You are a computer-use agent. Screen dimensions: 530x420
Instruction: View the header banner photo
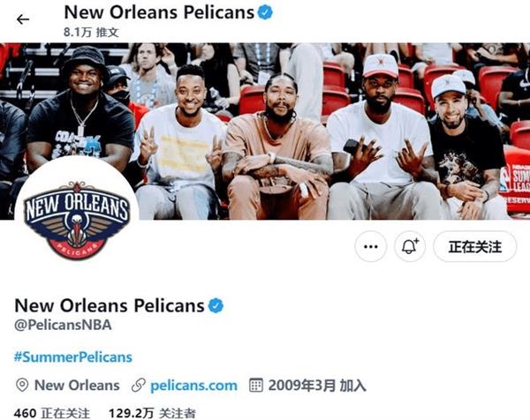265,131
